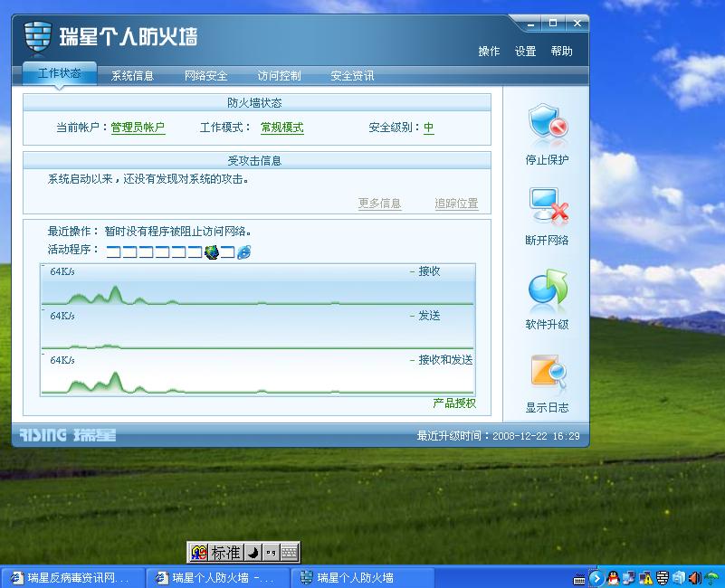Go to the 安全资讯 tab
The image size is (725, 588).
pyautogui.click(x=352, y=76)
